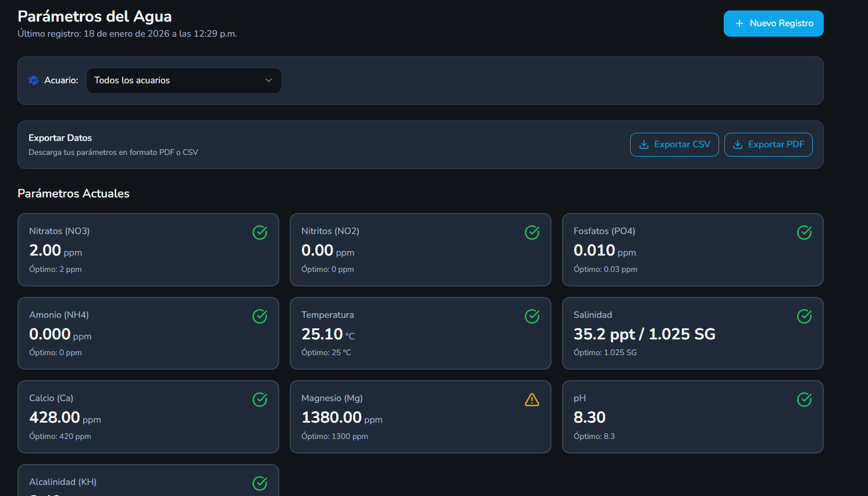Click the green check icon on pH card
868x496 pixels.
[x=805, y=399]
